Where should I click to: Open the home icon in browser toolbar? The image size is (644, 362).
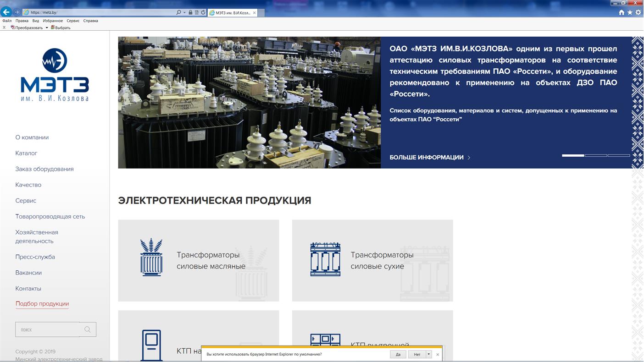(x=622, y=12)
